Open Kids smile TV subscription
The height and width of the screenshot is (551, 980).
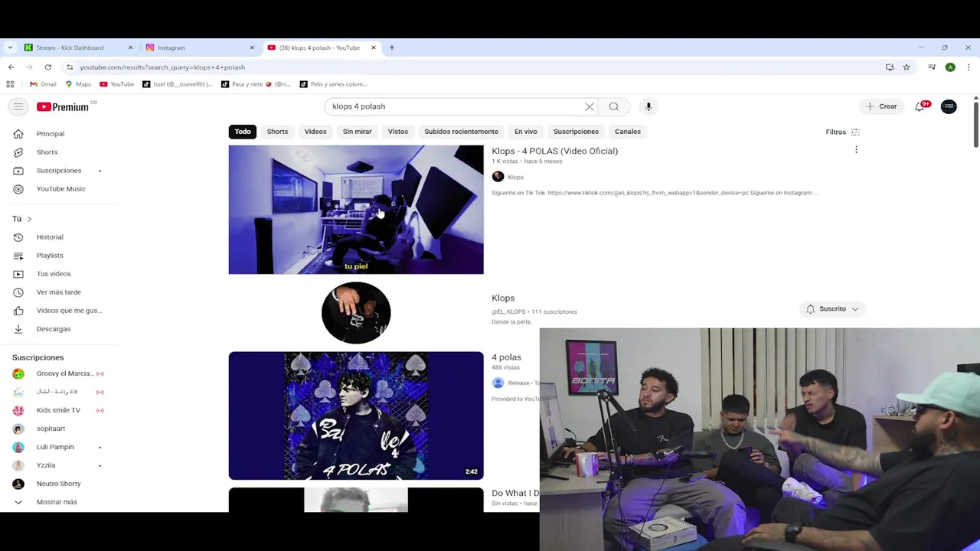pos(58,410)
